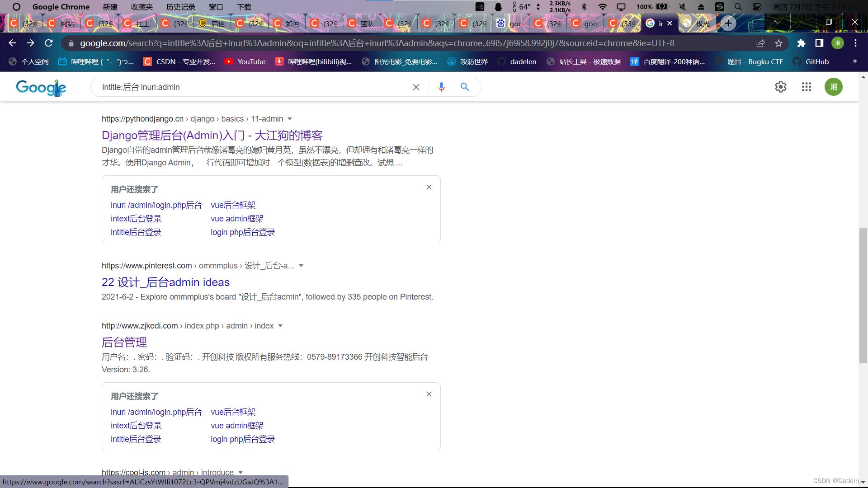The image size is (868, 488).
Task: Expand options arrow for pythondjango.cn result
Action: (x=290, y=119)
